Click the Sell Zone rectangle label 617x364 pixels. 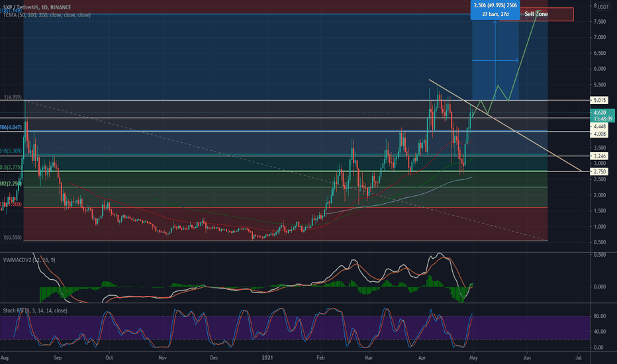(x=536, y=14)
